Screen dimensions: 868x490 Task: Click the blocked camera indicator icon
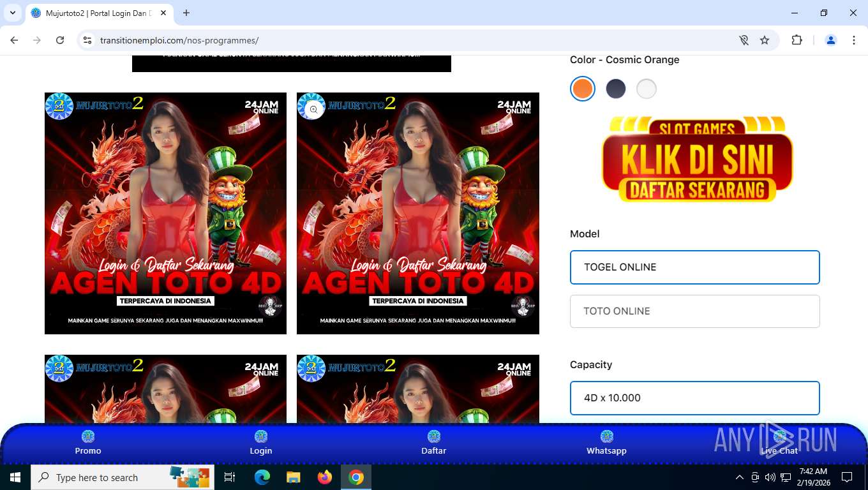(744, 40)
